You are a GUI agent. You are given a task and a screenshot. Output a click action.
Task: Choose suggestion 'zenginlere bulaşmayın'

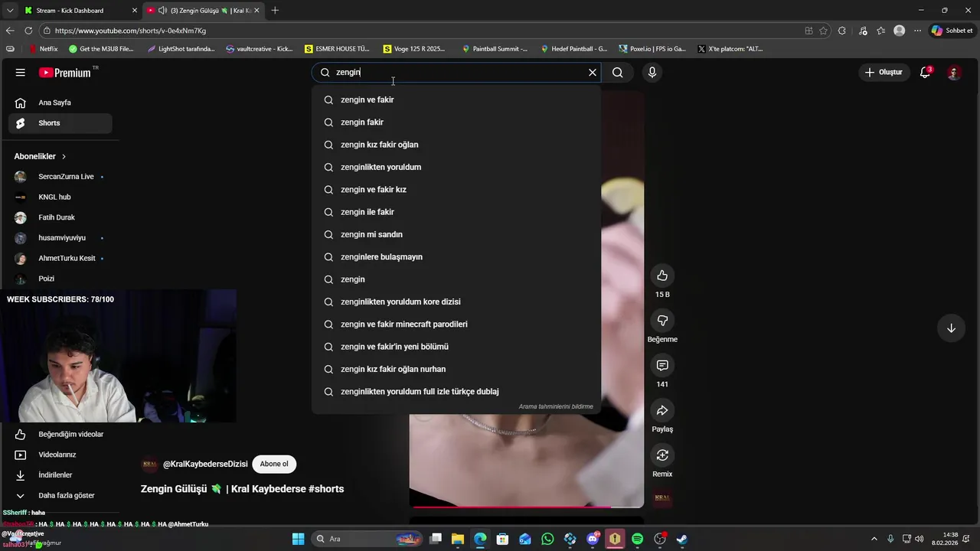pos(456,257)
